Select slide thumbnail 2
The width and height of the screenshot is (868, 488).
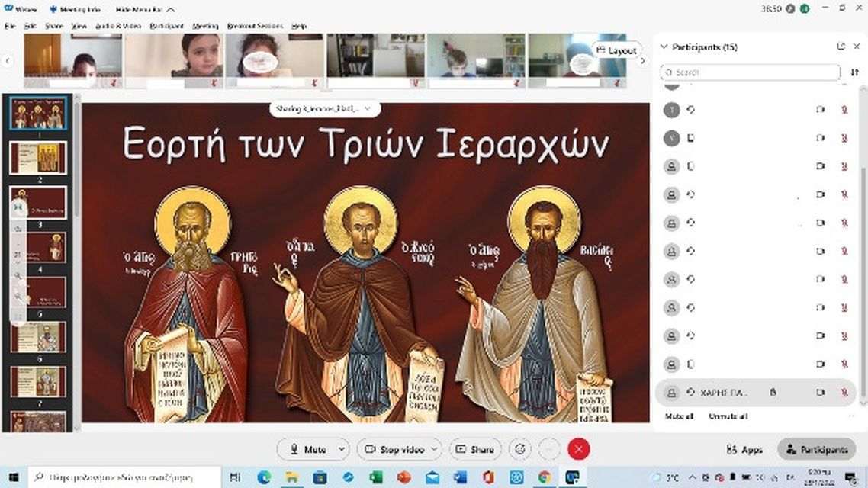point(38,158)
